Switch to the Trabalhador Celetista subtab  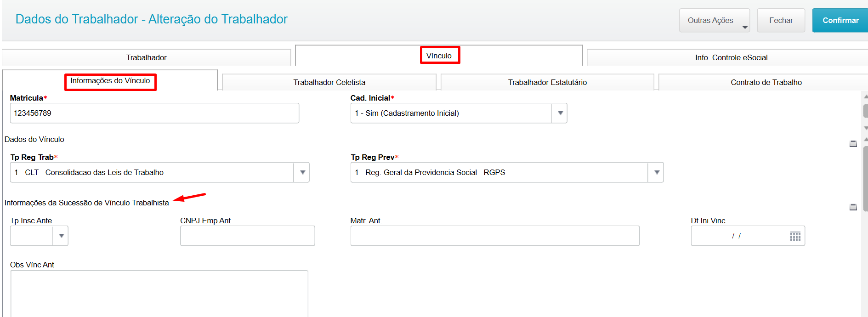[329, 82]
